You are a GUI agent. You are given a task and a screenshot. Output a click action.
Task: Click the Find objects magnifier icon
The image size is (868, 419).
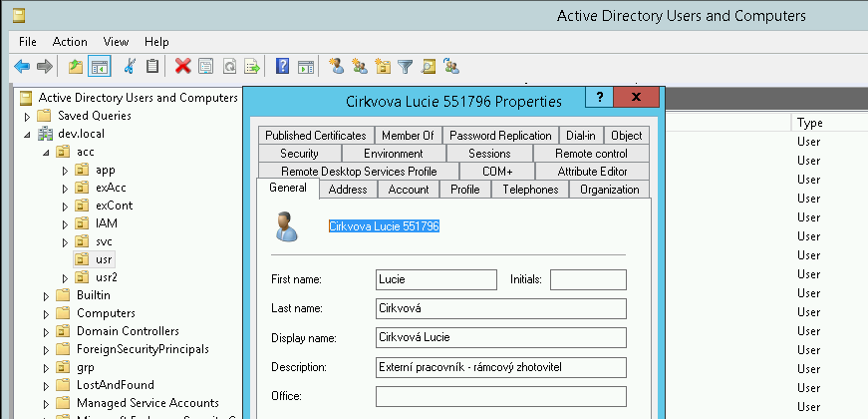[428, 67]
